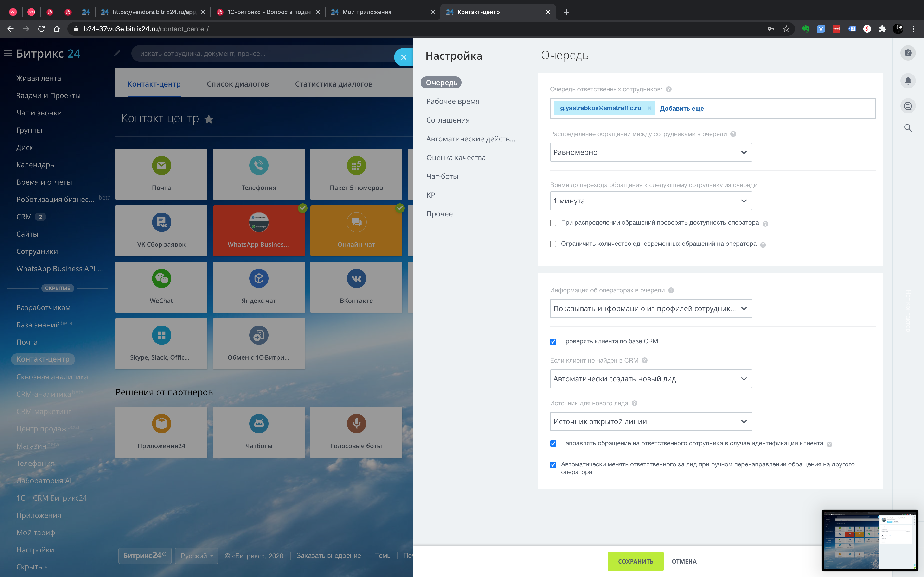Click the notifications bell icon

pos(908,81)
